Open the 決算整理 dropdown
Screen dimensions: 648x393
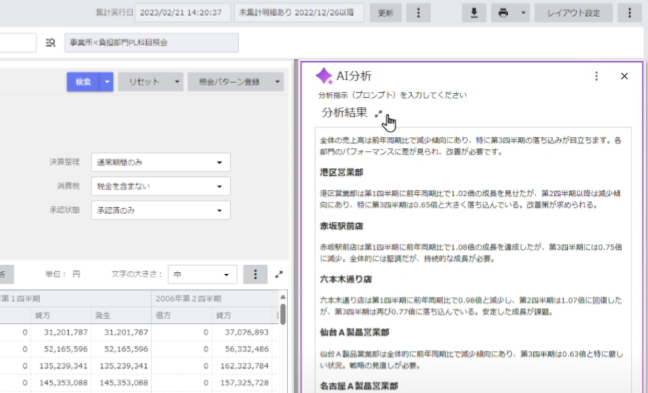pos(161,162)
